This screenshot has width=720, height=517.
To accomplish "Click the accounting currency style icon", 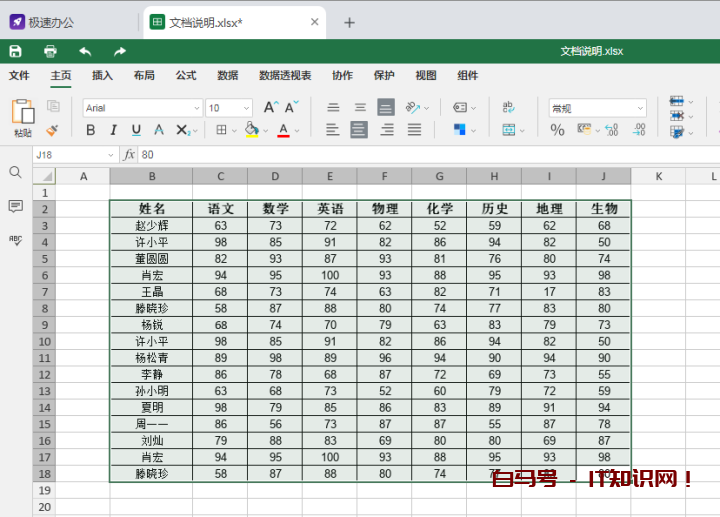I will 584,129.
